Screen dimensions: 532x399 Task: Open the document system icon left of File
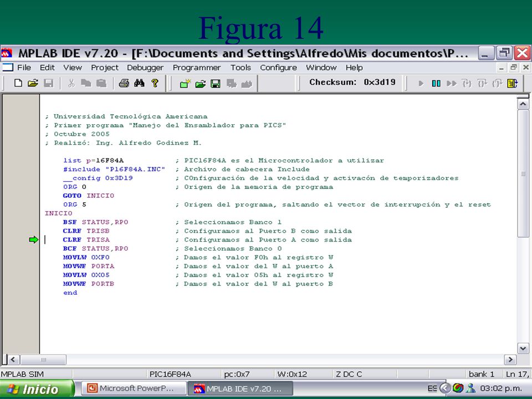[x=7, y=67]
